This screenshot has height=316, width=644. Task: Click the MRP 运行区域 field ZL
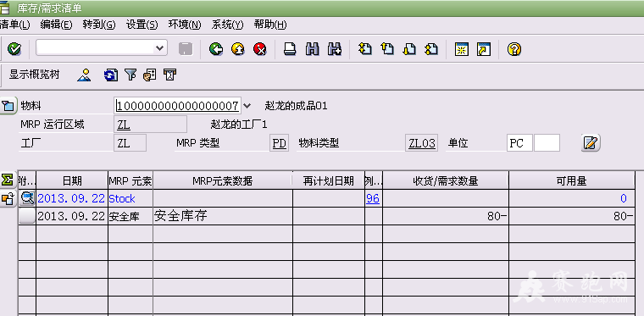pyautogui.click(x=150, y=125)
